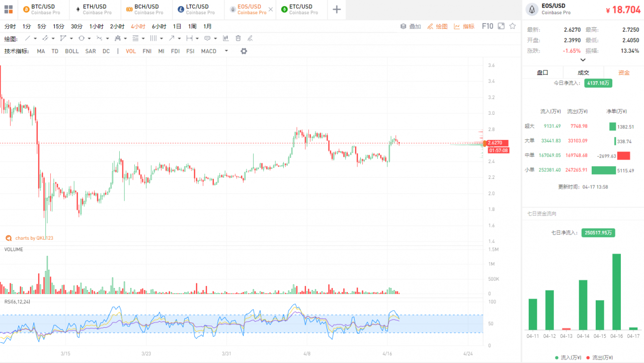This screenshot has height=363, width=644.
Task: Open more indicators dropdown after MACD
Action: tap(226, 51)
